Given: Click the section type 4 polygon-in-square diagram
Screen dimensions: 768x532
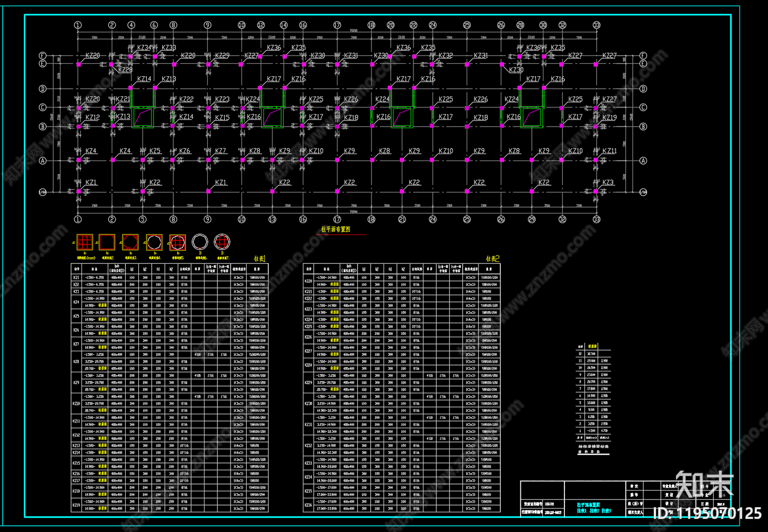Looking at the screenshot, I should [154, 242].
